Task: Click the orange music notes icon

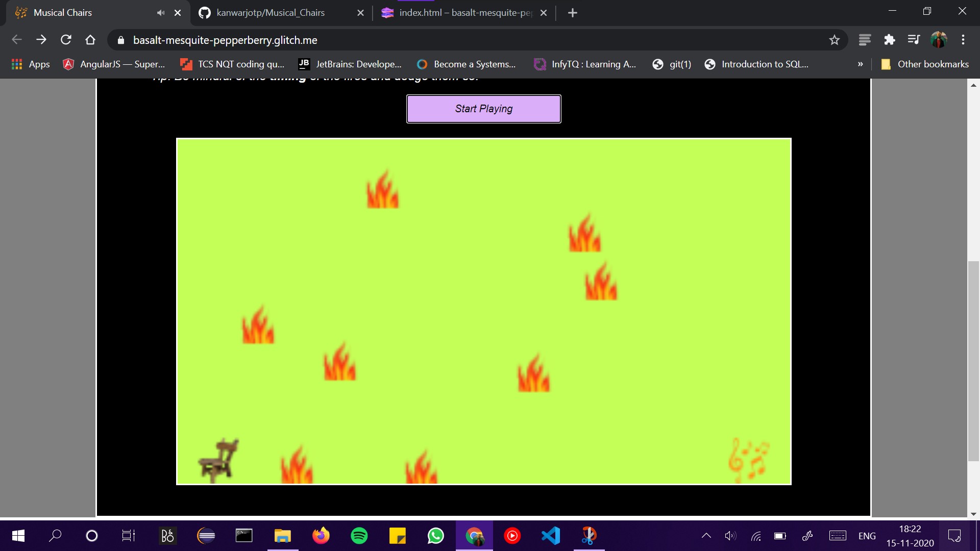Action: click(748, 460)
